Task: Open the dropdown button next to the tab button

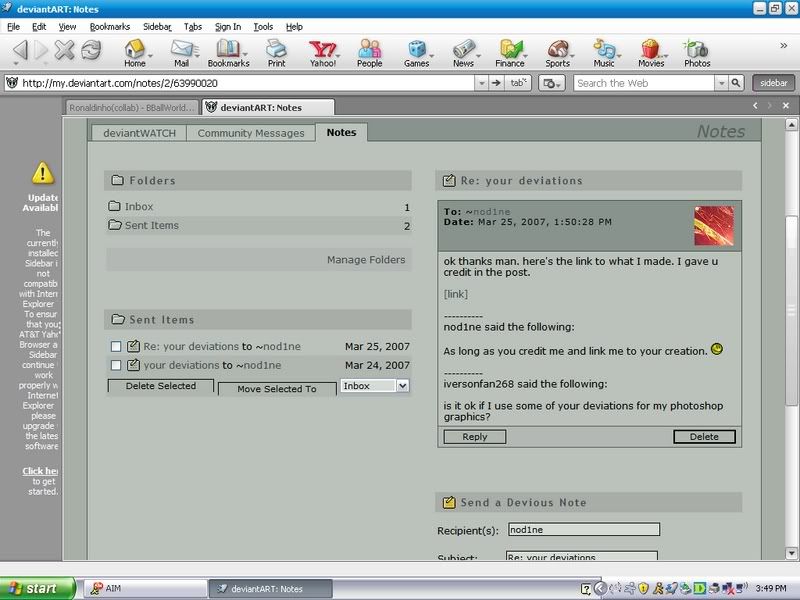Action: coord(552,83)
